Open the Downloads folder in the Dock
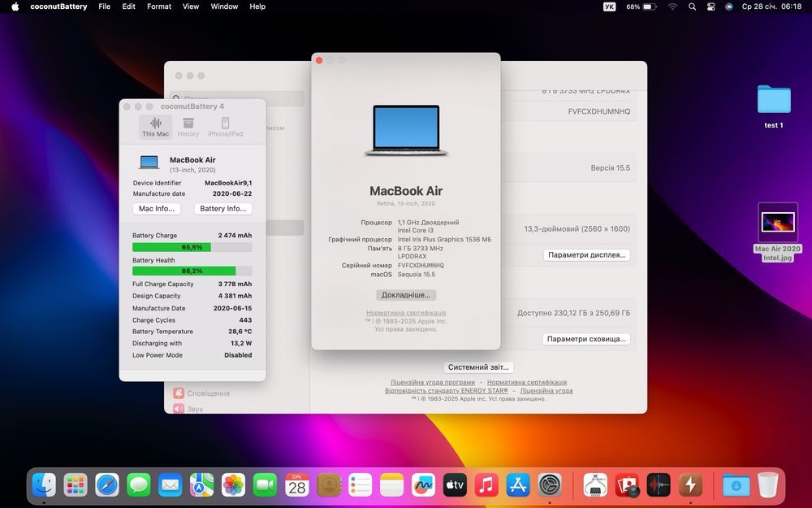Screen dimensions: 812x508 point(736,486)
